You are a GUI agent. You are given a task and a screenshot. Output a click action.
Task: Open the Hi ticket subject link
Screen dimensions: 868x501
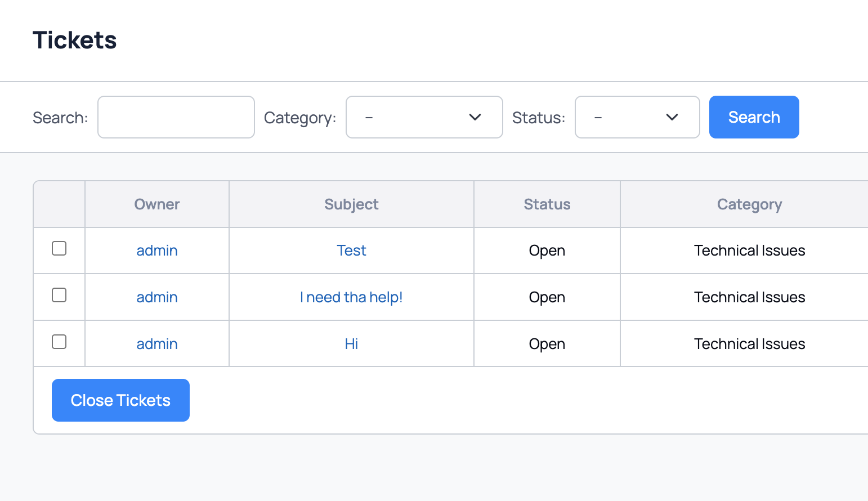point(351,344)
